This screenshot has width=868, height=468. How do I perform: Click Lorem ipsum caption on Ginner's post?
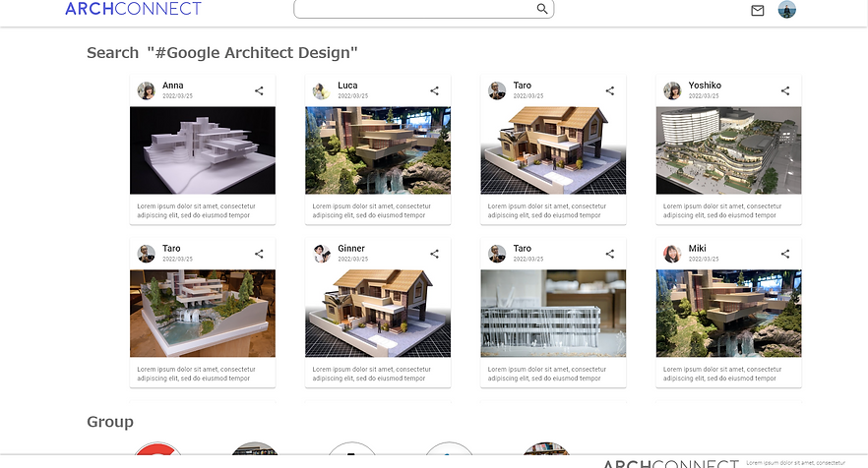(371, 374)
